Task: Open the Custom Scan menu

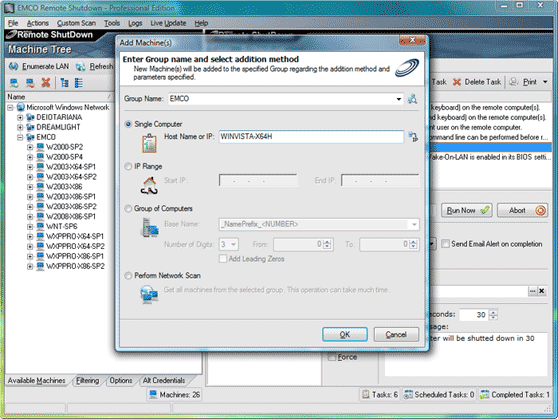Action: (x=77, y=23)
